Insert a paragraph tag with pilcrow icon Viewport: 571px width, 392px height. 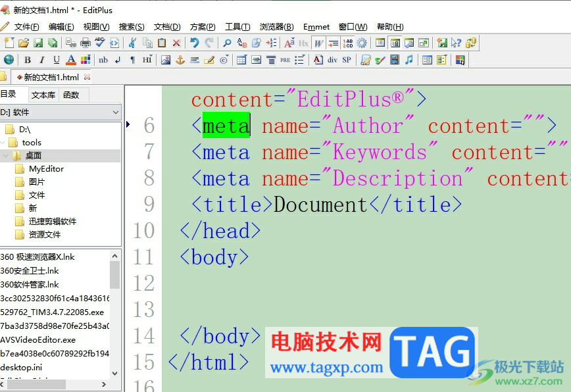click(132, 60)
